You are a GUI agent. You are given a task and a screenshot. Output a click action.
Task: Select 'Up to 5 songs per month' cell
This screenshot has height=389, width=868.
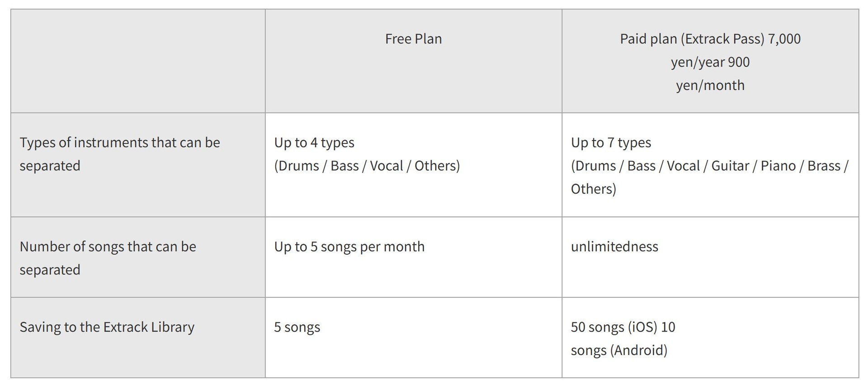(413, 257)
